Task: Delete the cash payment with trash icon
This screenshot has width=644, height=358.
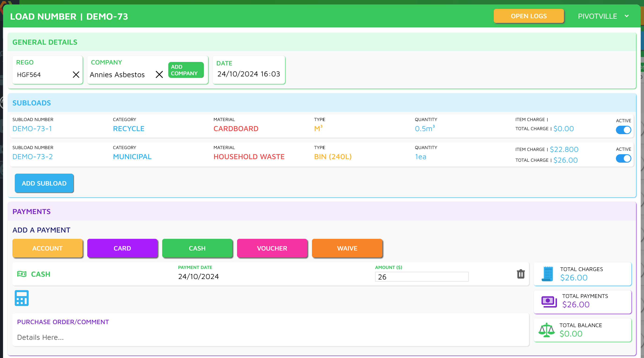Action: (520, 274)
